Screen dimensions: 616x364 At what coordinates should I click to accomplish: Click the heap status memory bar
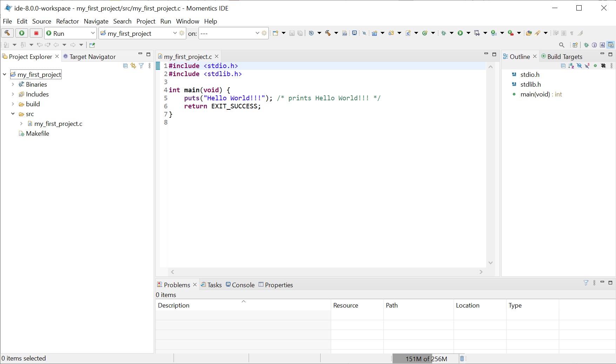(426, 358)
